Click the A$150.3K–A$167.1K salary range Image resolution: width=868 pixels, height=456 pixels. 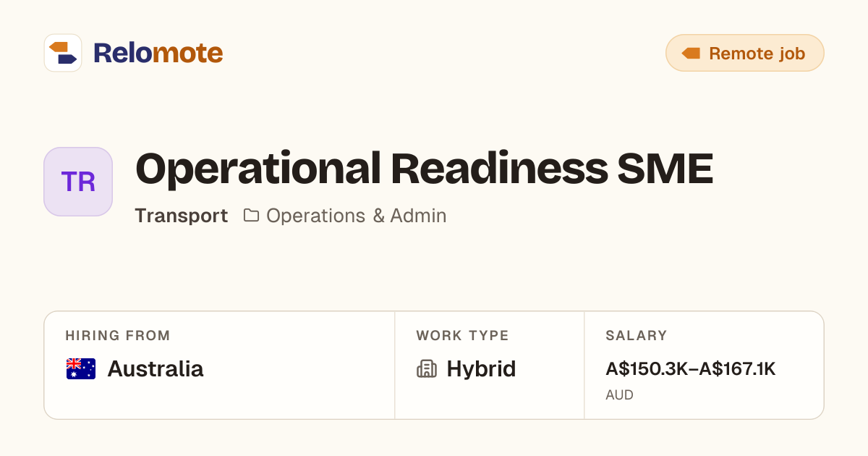(x=691, y=369)
